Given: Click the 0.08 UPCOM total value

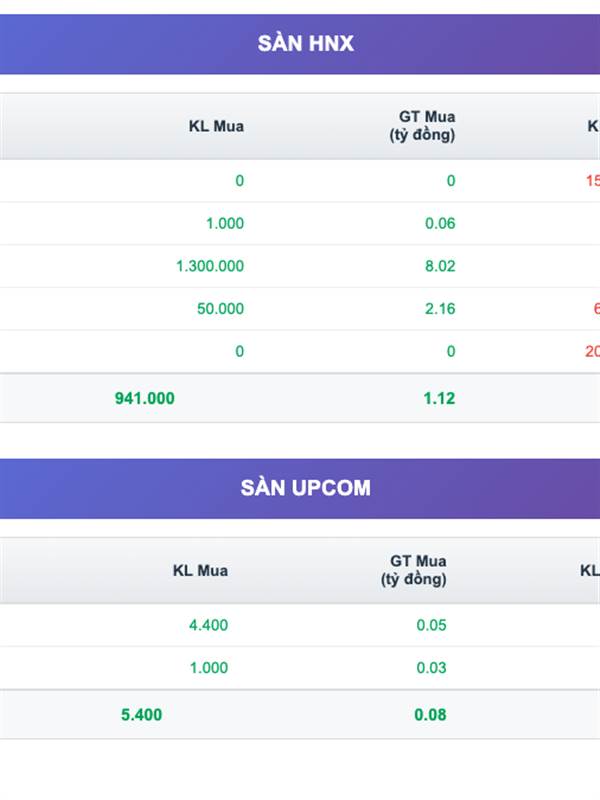Looking at the screenshot, I should coord(431,715).
